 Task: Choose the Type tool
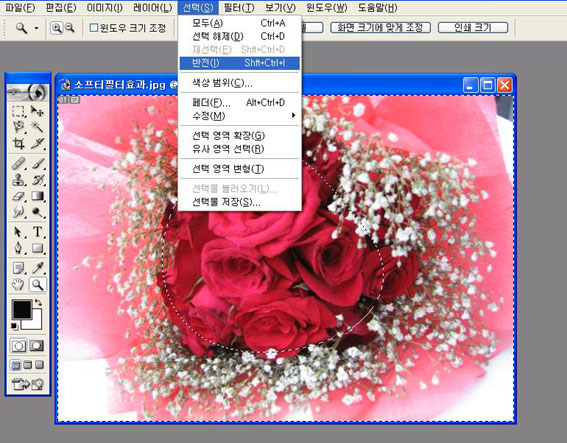[37, 231]
